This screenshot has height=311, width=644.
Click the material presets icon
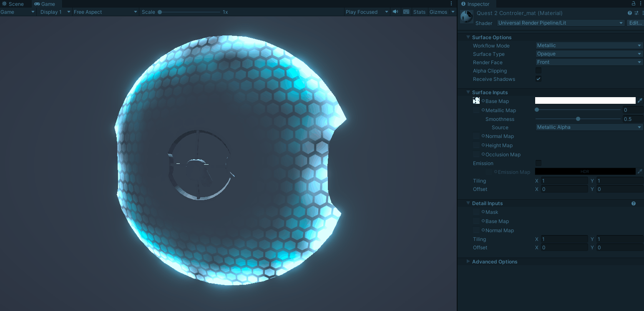[x=636, y=13]
